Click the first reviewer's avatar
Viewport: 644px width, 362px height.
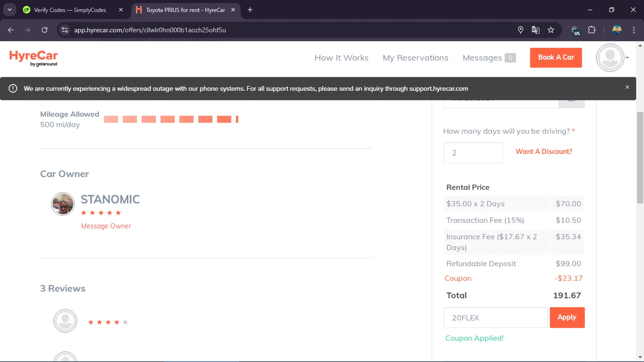click(x=65, y=321)
